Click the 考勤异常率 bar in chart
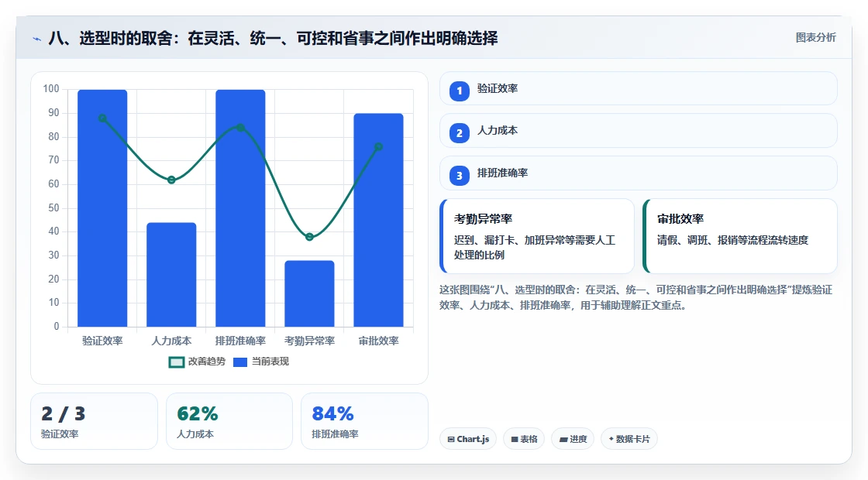Viewport: 868px width, 480px height. pyautogui.click(x=309, y=293)
